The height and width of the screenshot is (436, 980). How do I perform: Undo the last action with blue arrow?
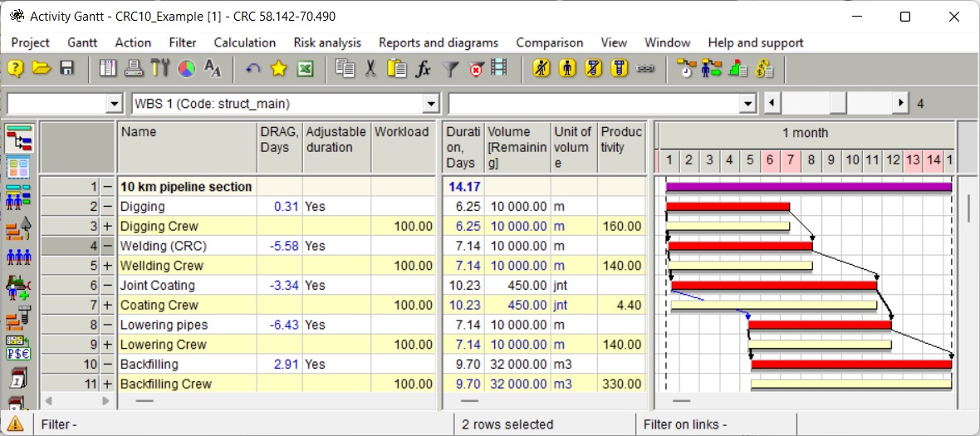tap(253, 69)
